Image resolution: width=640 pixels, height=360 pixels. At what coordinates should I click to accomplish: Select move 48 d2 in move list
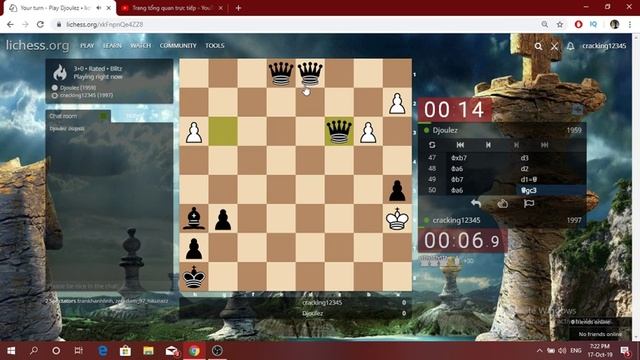point(524,169)
